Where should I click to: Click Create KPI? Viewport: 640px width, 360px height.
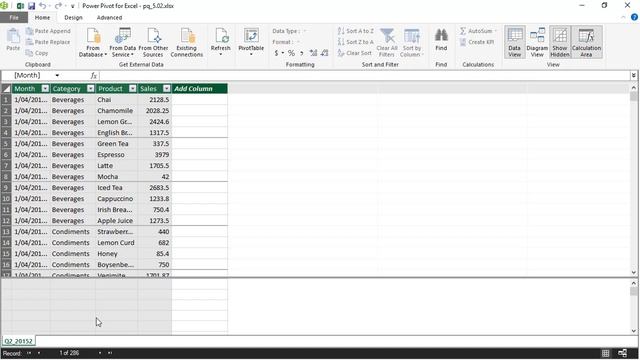point(476,42)
